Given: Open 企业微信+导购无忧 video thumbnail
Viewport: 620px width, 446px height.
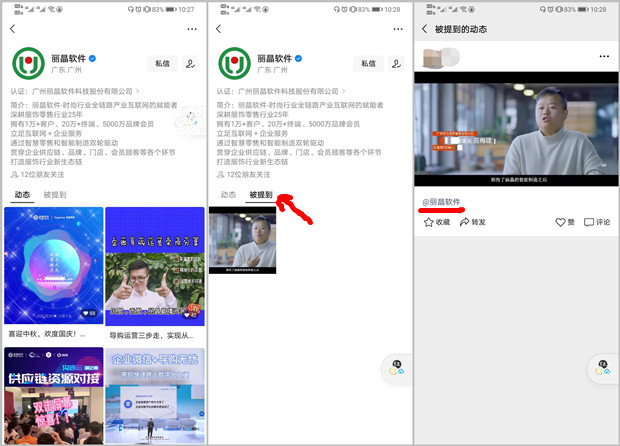Looking at the screenshot, I should 155,396.
